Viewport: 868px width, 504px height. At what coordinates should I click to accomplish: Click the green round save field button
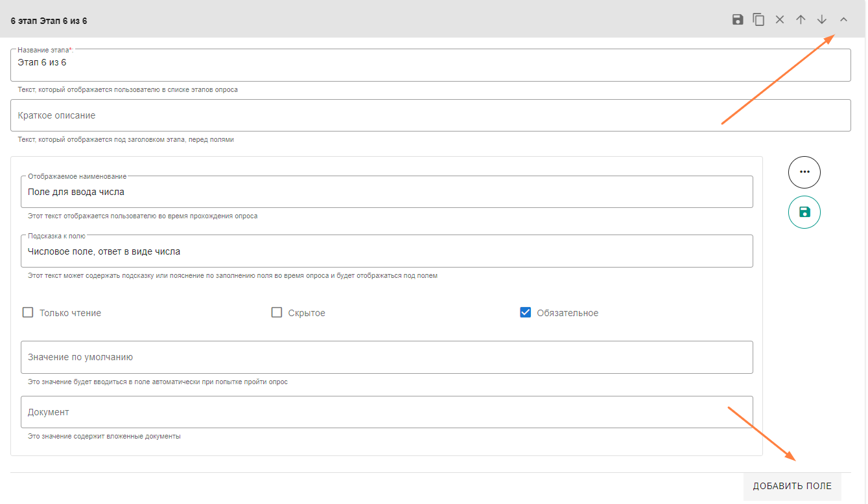click(804, 212)
